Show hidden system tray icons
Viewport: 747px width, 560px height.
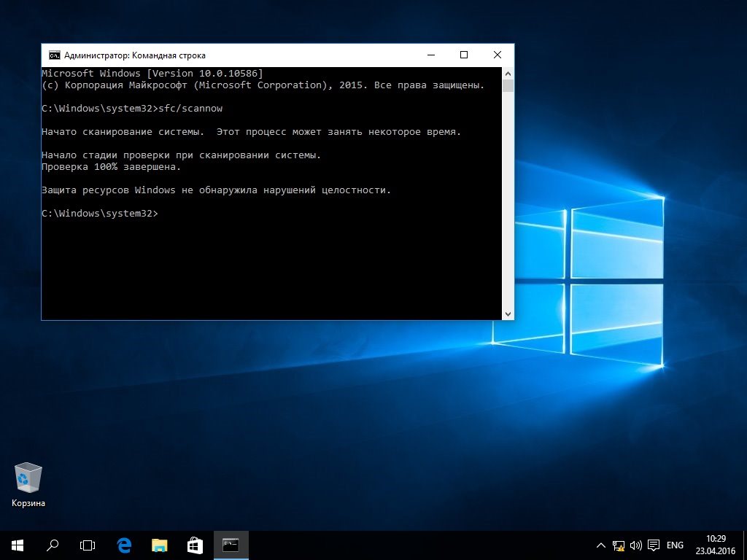point(601,545)
